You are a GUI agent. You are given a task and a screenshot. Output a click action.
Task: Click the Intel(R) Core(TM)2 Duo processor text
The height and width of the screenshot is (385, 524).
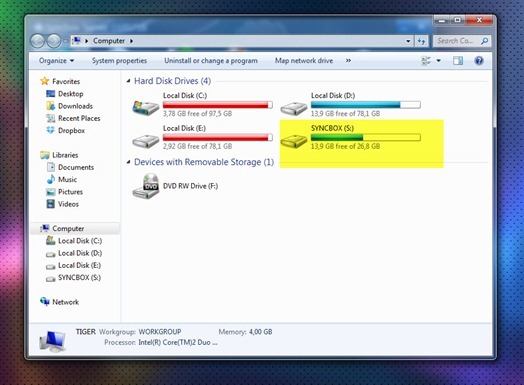pos(177,343)
